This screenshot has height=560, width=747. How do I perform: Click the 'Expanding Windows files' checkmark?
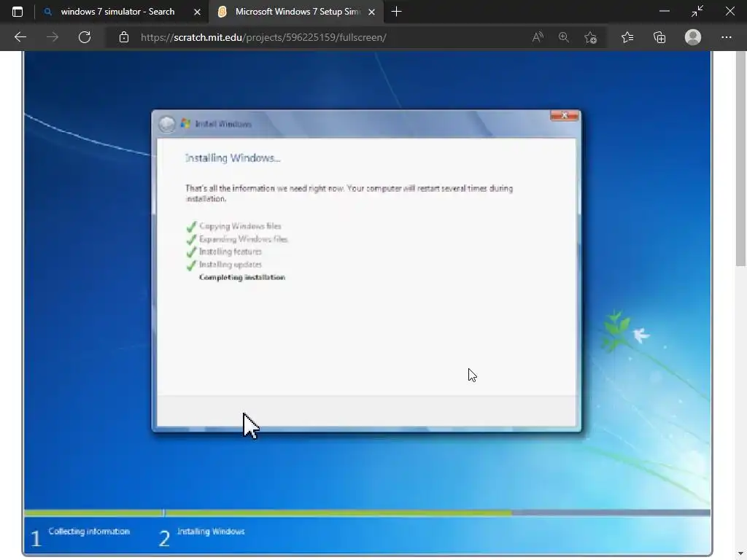[x=192, y=239]
